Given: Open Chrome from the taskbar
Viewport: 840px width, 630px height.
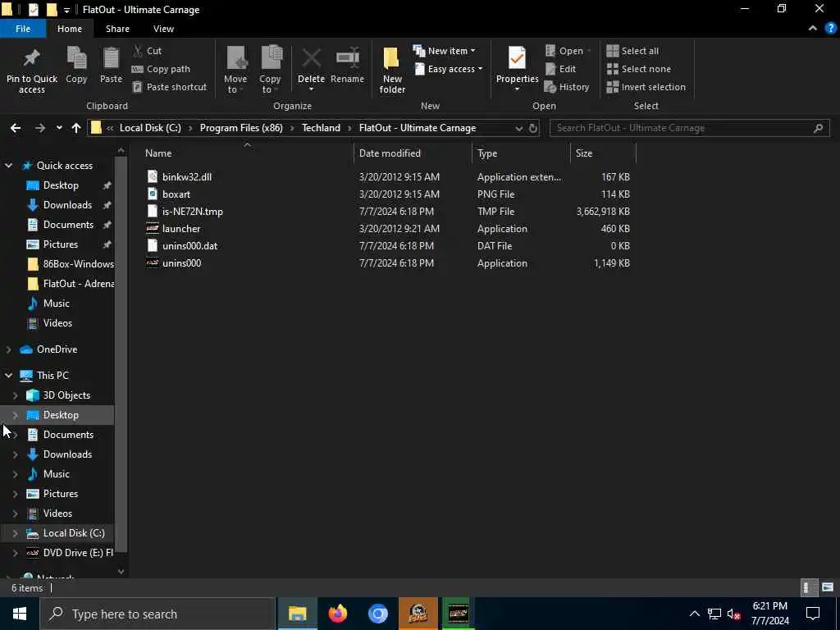Looking at the screenshot, I should [377, 614].
